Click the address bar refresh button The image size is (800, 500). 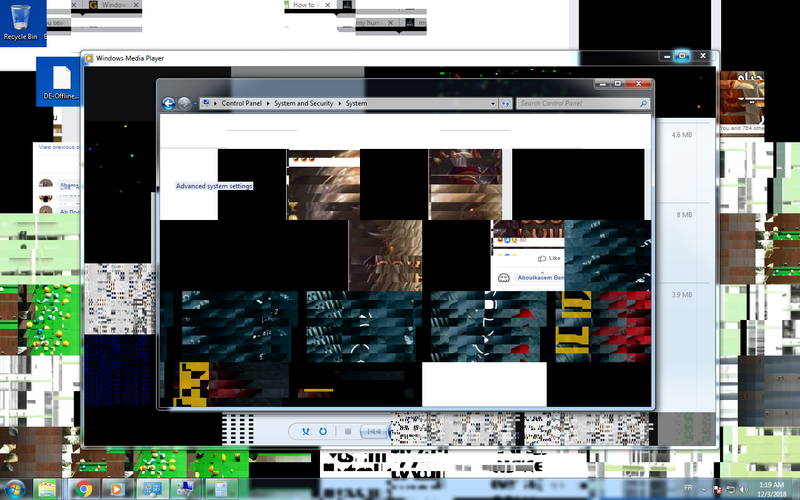[x=505, y=104]
